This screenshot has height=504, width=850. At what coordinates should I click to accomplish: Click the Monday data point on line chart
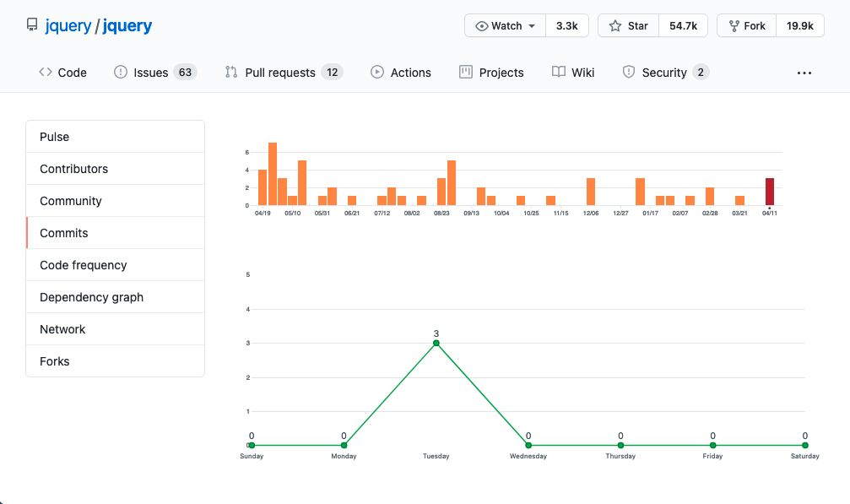coord(344,446)
